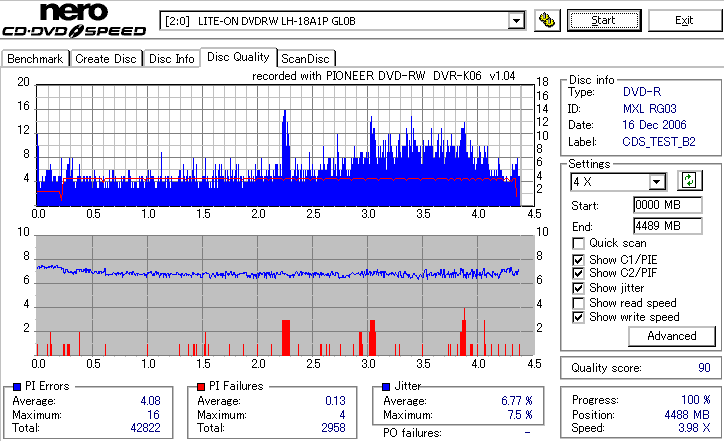
Task: Click the blue PI Errors legend square
Action: tap(17, 386)
